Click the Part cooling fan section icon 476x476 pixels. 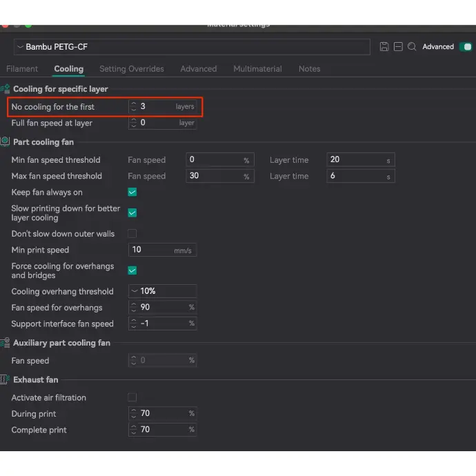click(6, 142)
